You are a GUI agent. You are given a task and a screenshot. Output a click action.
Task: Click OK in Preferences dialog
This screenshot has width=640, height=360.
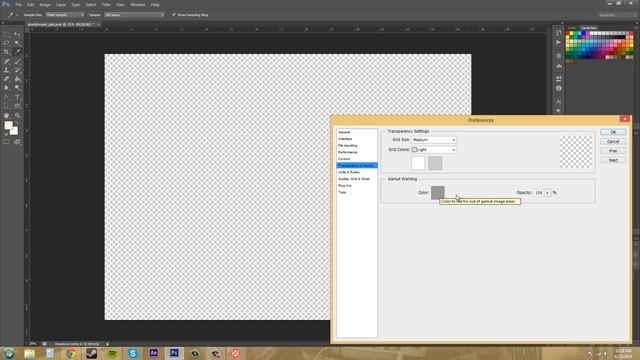click(613, 132)
